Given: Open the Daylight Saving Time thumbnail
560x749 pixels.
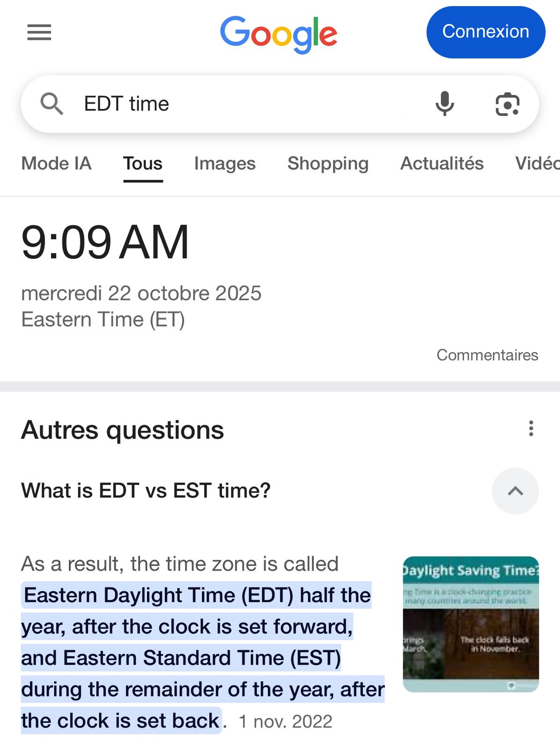Looking at the screenshot, I should (x=471, y=624).
